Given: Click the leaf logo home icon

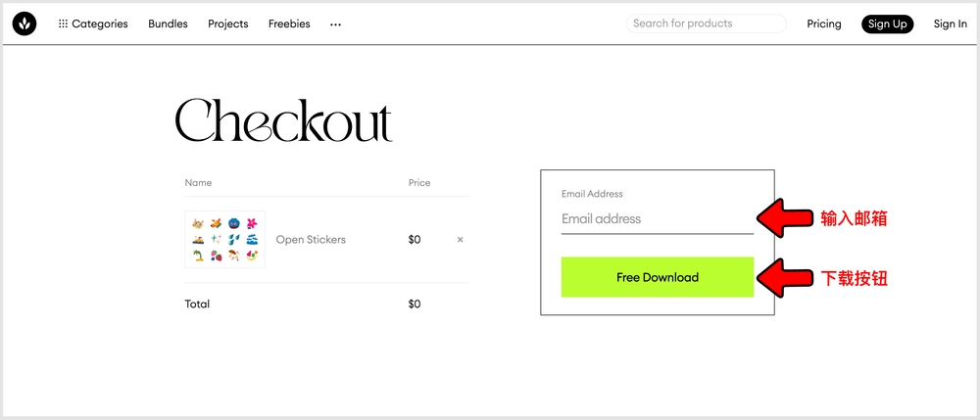Looking at the screenshot, I should click(24, 23).
